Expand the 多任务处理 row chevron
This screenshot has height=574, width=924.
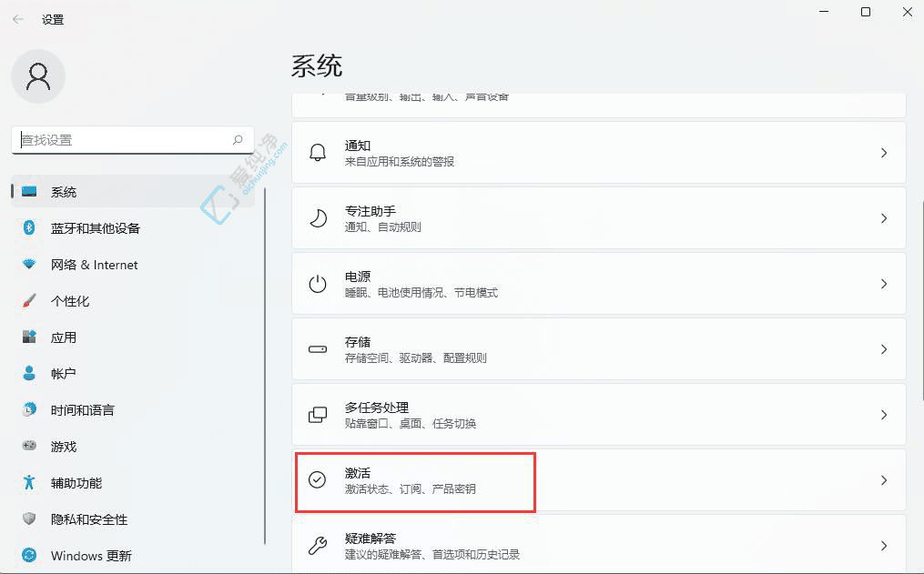tap(882, 414)
